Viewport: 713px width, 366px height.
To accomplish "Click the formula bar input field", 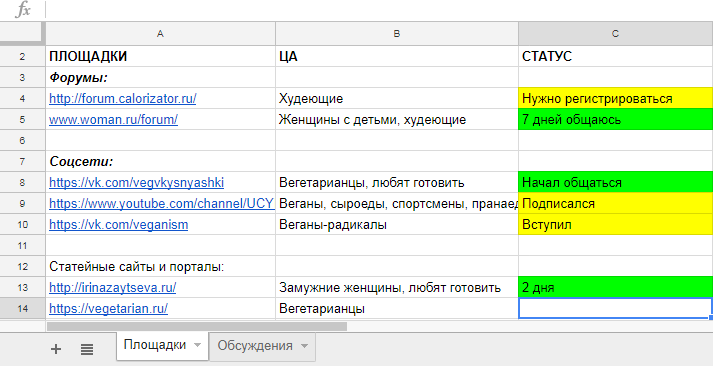I will [x=379, y=10].
